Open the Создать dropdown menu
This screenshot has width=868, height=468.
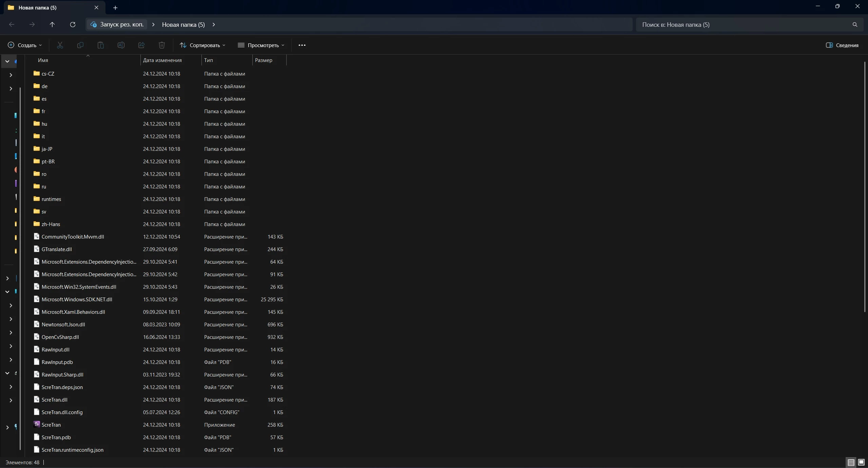(25, 45)
